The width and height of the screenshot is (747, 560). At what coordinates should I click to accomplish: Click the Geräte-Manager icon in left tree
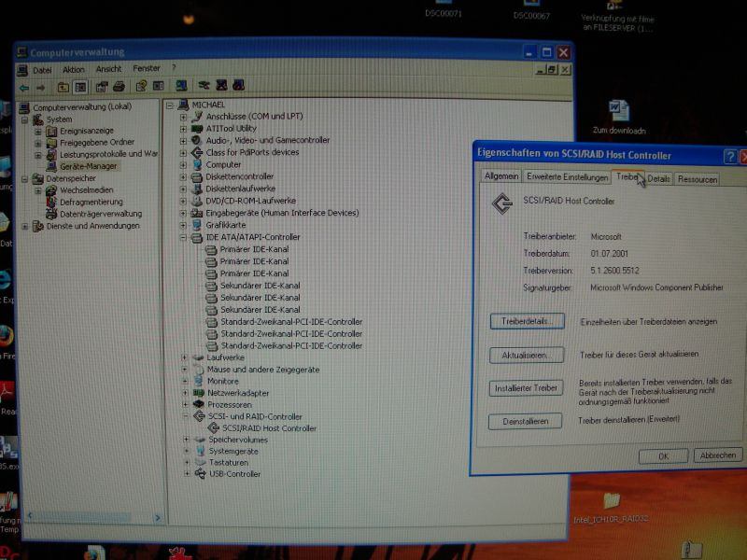[x=51, y=167]
